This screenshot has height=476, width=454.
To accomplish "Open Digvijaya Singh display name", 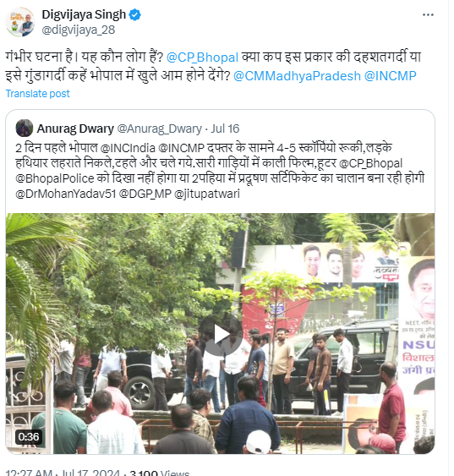I will 84,14.
